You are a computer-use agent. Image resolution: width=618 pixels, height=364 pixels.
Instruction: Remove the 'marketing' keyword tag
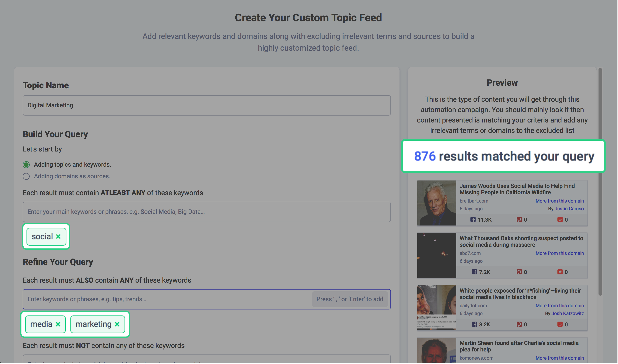117,324
